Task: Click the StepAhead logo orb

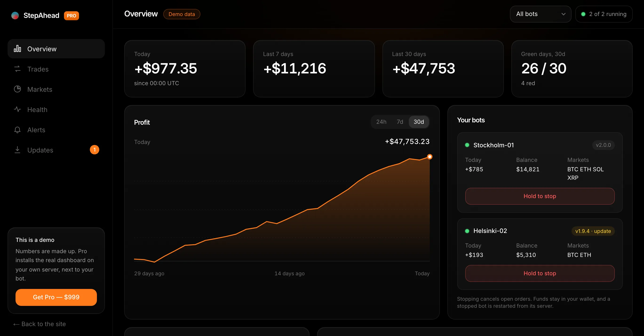Action: pos(15,16)
